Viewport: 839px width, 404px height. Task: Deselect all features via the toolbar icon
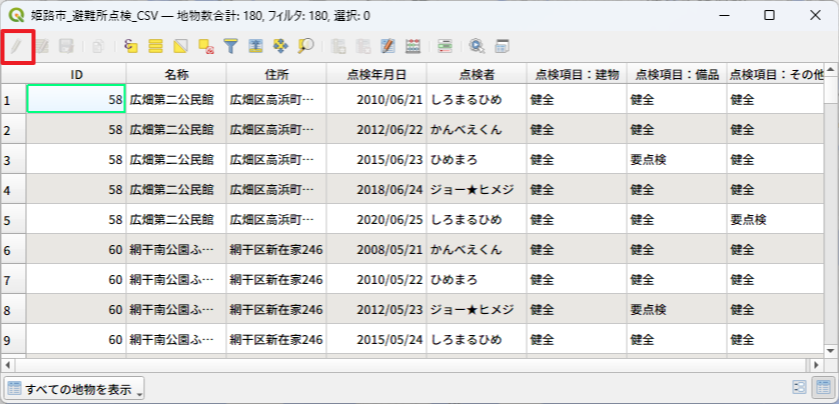coord(206,46)
